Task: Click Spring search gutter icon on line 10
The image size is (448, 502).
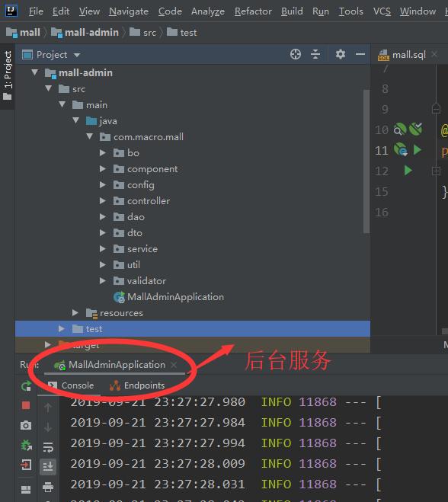Action: (400, 129)
